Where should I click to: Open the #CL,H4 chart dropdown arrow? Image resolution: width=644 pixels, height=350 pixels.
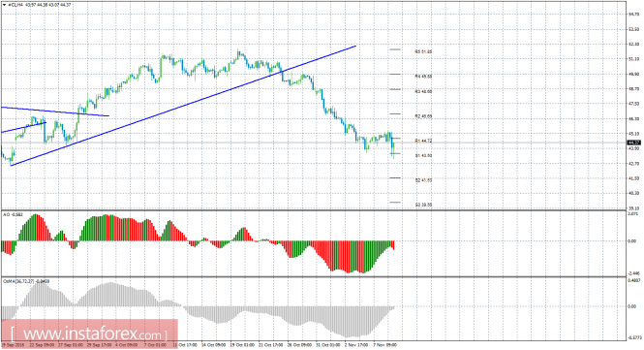pyautogui.click(x=4, y=5)
